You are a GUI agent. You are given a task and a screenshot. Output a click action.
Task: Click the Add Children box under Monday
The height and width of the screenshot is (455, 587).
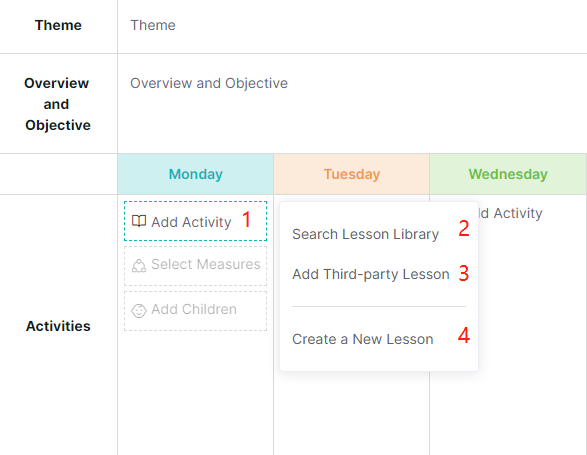[x=195, y=311]
